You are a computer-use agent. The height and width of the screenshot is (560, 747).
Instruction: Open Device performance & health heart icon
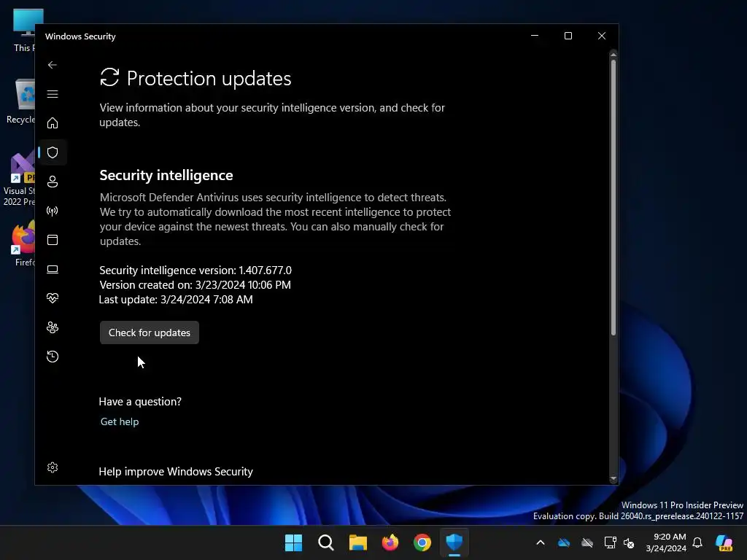[x=53, y=298]
